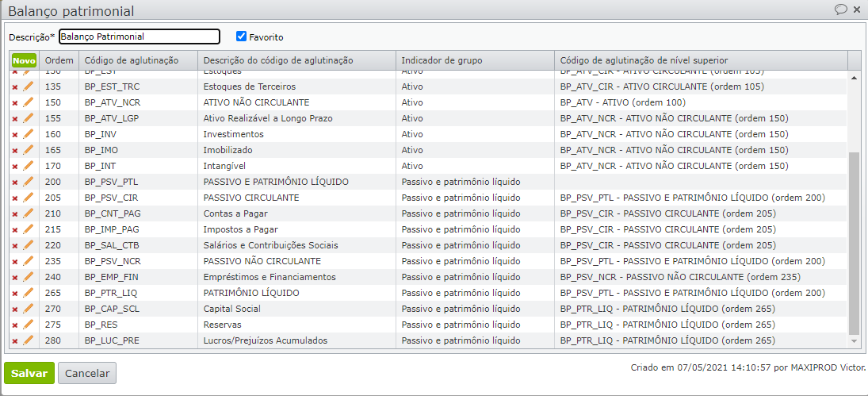868x396 pixels.
Task: Focus the Descrição input field
Action: pos(140,37)
